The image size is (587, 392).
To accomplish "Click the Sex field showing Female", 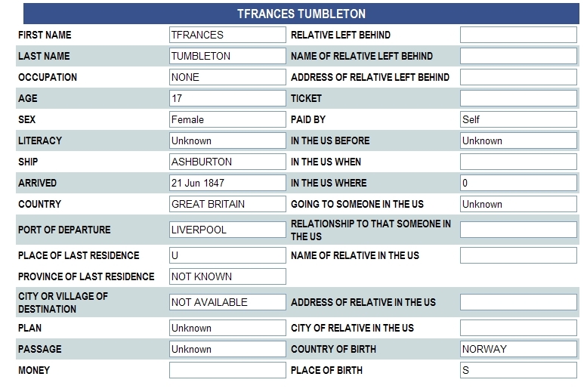I will (227, 119).
